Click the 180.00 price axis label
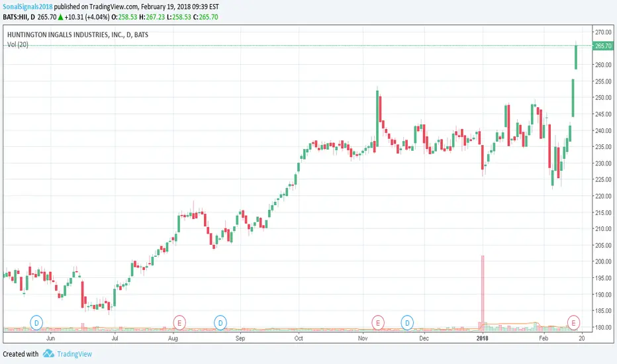Screen dimensions: 617x364 tap(603, 327)
